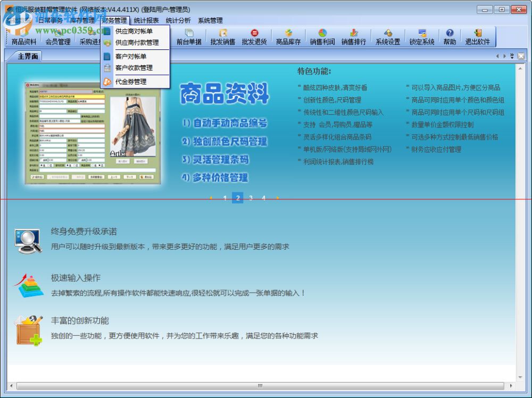Show 销售排行 sales ranking toolbar icon

click(x=354, y=38)
